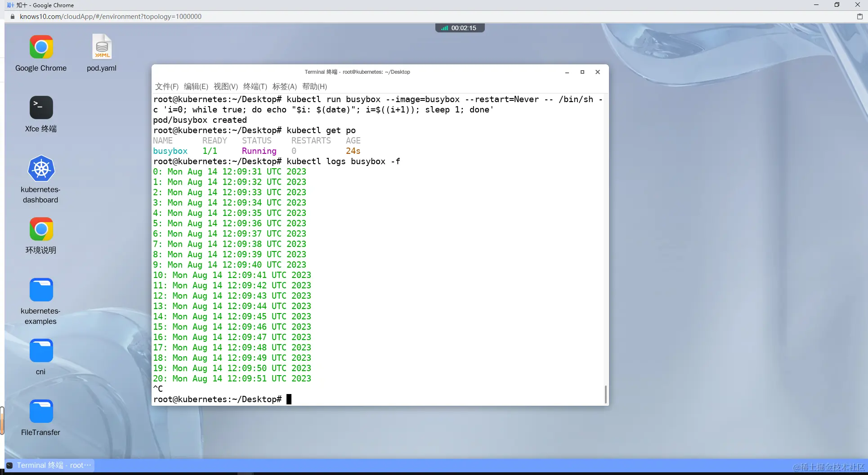Open the 视图(V) menu in Terminal
Viewport: 868px width, 475px height.
coord(226,86)
